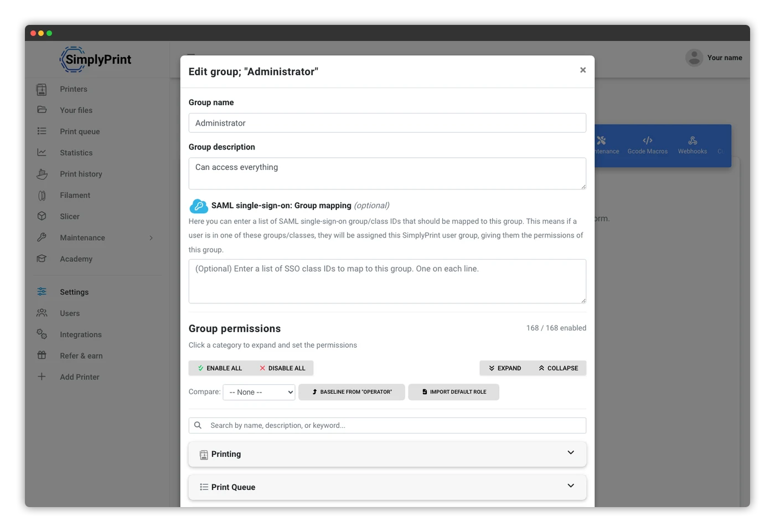This screenshot has height=532, width=775.
Task: Expand the Print Queue category chevron
Action: 571,486
